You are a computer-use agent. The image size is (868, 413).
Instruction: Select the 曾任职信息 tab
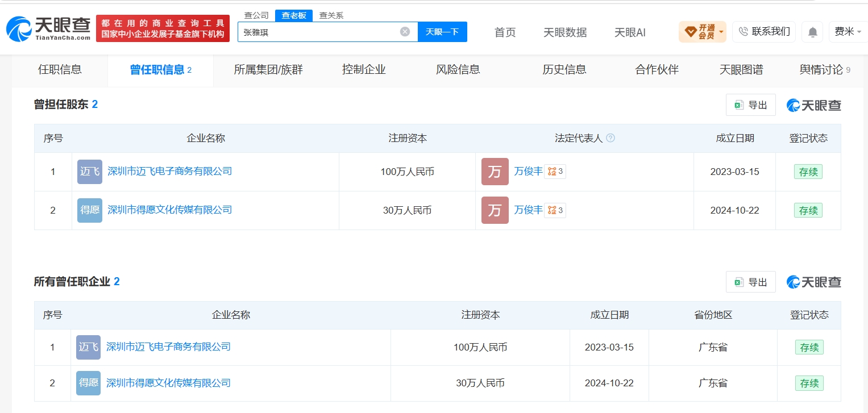[160, 70]
